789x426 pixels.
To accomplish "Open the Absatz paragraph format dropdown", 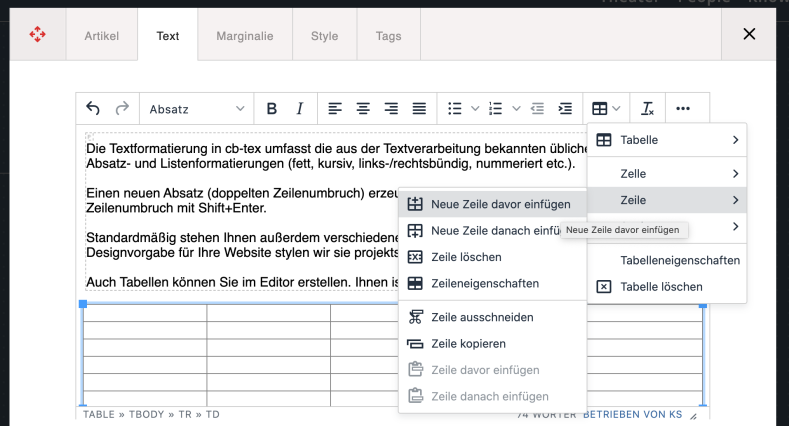I will 195,109.
